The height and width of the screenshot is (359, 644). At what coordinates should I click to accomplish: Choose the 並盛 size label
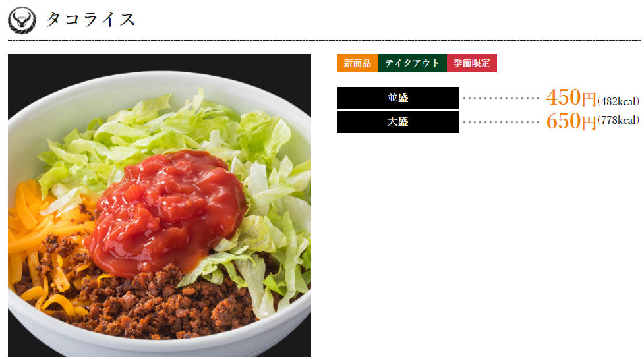click(398, 98)
